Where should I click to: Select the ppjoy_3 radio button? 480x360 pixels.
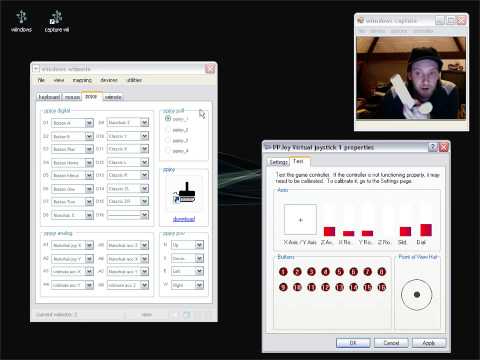(168, 140)
